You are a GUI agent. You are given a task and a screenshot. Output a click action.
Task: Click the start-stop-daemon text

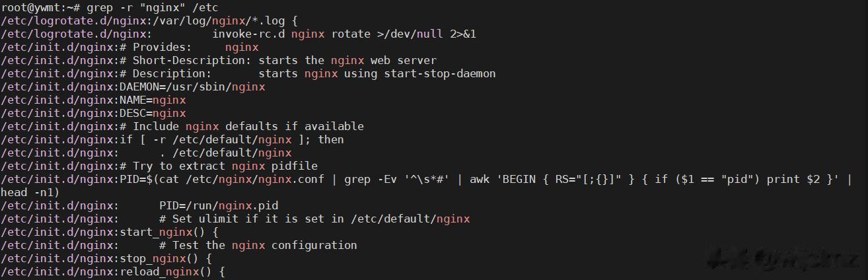tap(439, 73)
